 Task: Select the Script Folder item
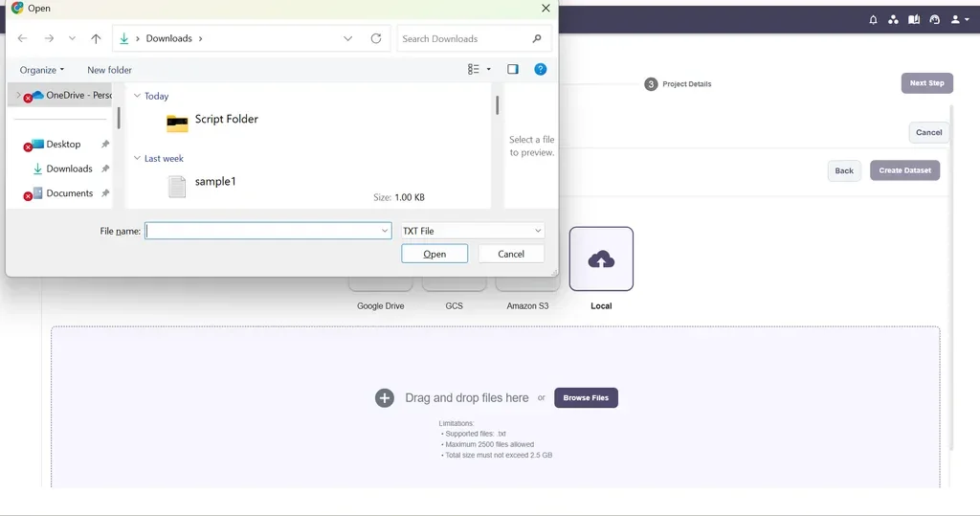click(212, 122)
